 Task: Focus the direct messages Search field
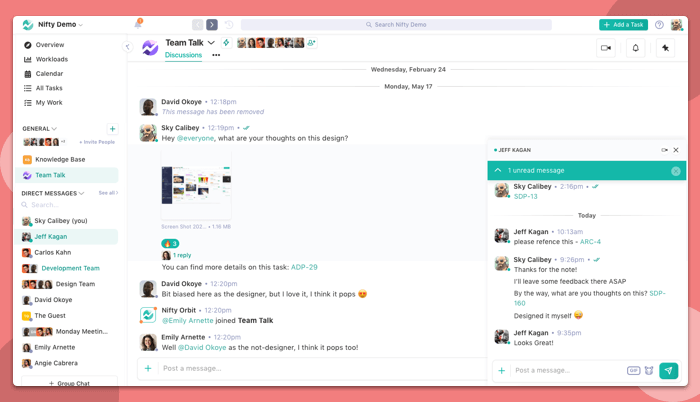(67, 205)
